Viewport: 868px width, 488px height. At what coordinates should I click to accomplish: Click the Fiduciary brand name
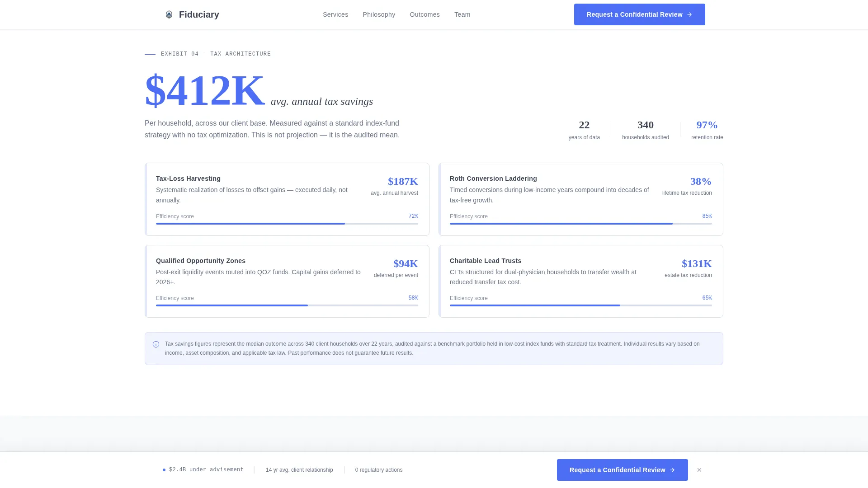pyautogui.click(x=199, y=14)
